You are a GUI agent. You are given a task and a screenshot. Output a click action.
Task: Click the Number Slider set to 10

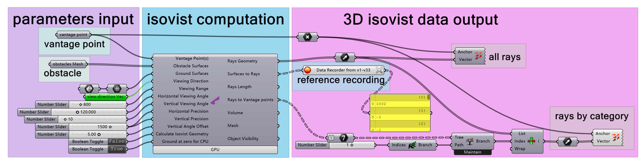pyautogui.click(x=75, y=119)
